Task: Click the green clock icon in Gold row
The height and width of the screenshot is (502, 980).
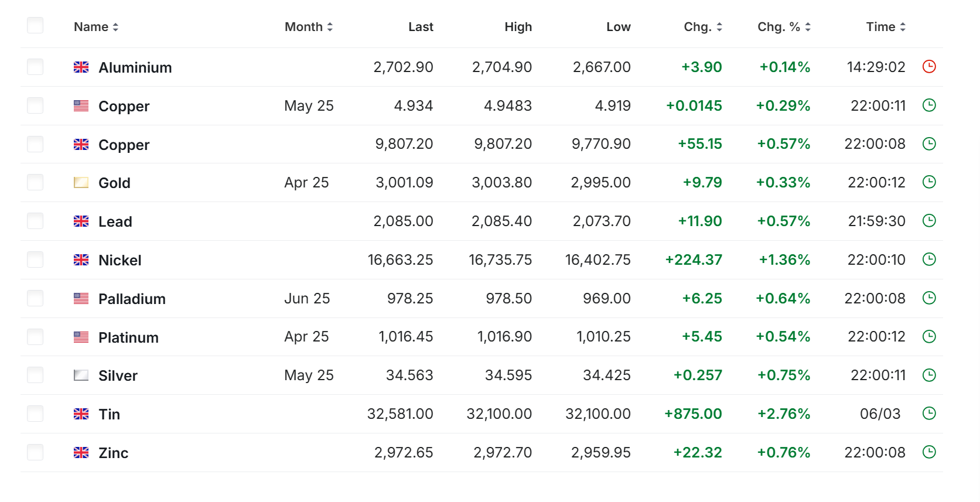Action: [929, 182]
